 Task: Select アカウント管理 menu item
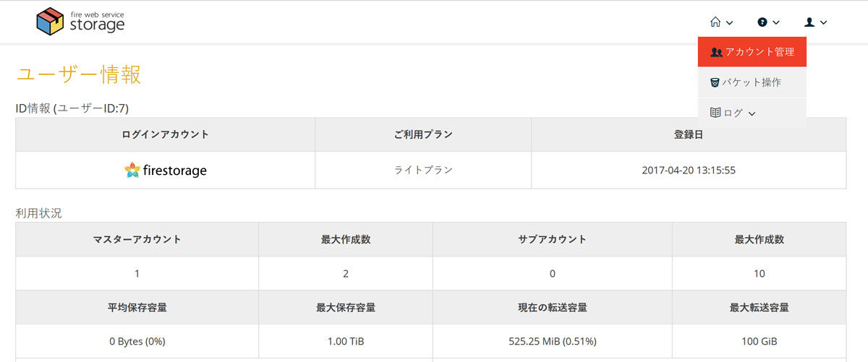tap(752, 52)
